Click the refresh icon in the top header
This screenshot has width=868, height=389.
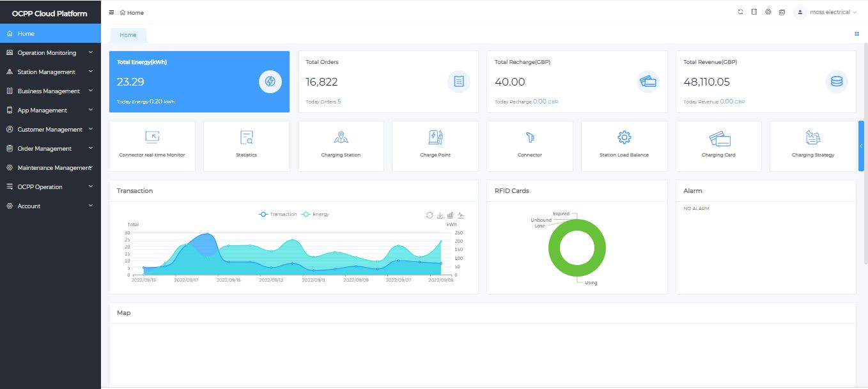[x=740, y=11]
